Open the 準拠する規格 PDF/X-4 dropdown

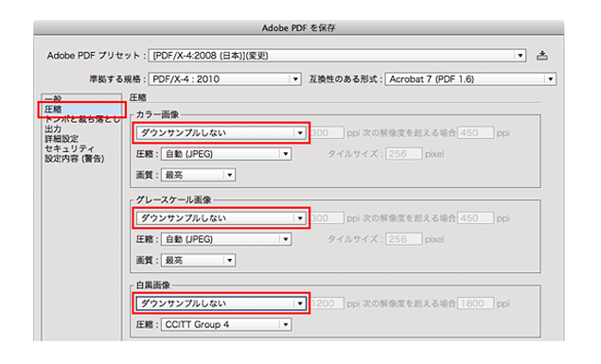224,79
